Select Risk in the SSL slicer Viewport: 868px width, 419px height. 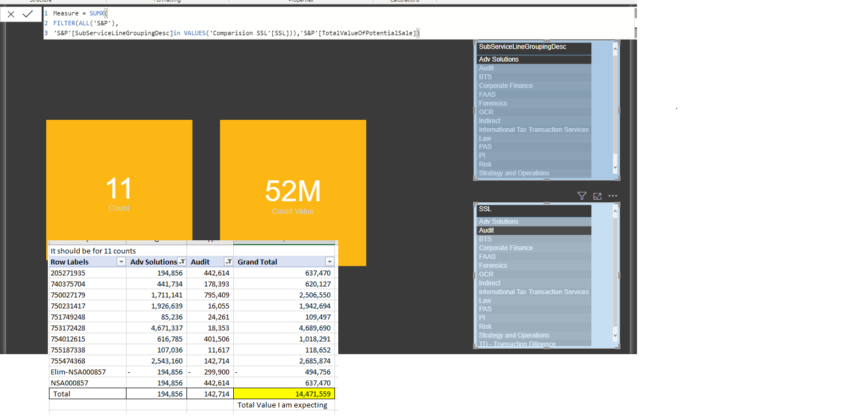pos(534,327)
